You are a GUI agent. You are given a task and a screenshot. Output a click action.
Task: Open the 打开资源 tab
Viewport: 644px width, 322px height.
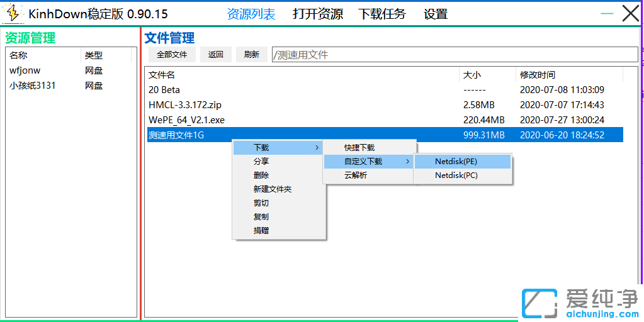point(317,14)
